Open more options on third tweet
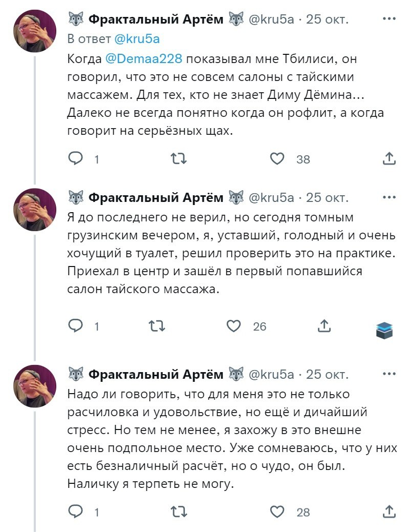Viewport: 408px width, 532px height. point(389,374)
